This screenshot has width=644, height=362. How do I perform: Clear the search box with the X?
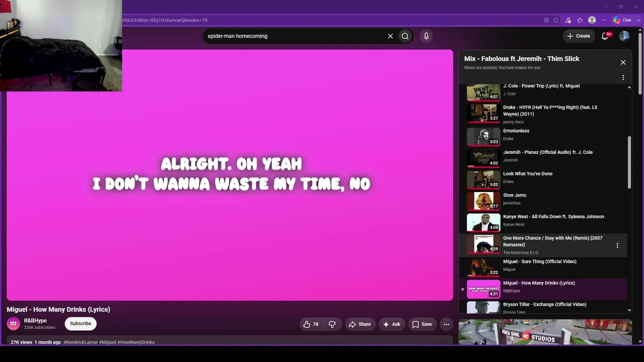390,36
